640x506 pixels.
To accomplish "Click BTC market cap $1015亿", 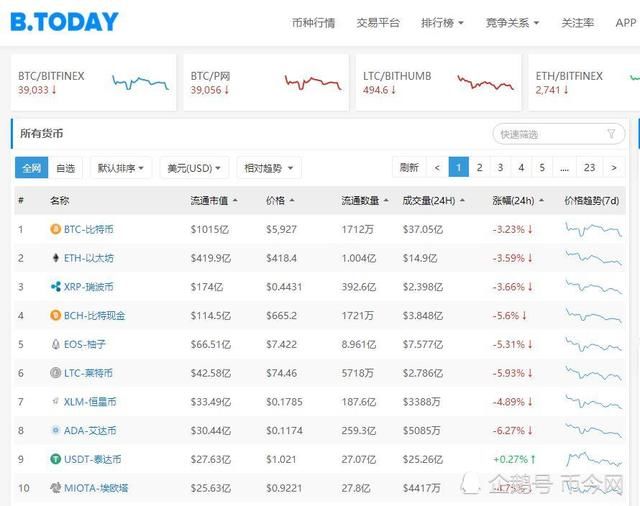I will point(209,229).
